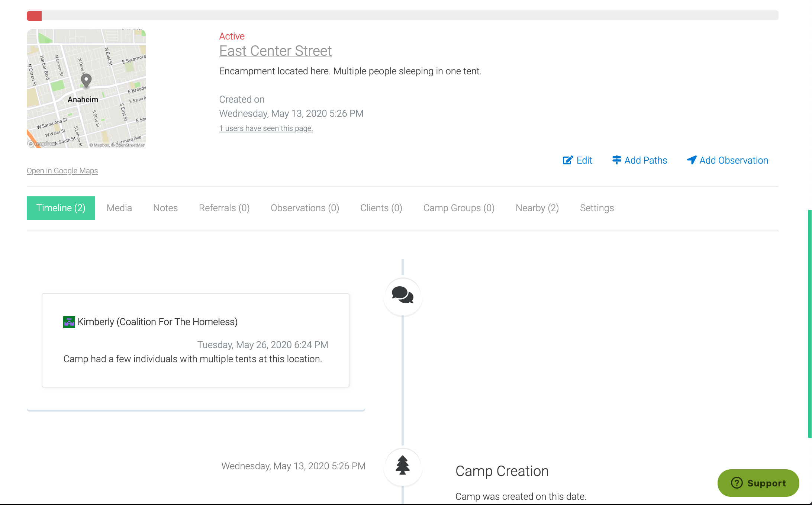
Task: Click the Mapbox logo on map
Action: click(x=42, y=144)
